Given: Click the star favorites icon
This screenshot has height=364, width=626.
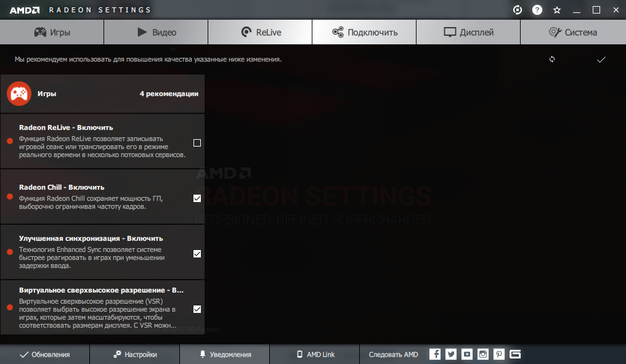Looking at the screenshot, I should click(x=557, y=10).
